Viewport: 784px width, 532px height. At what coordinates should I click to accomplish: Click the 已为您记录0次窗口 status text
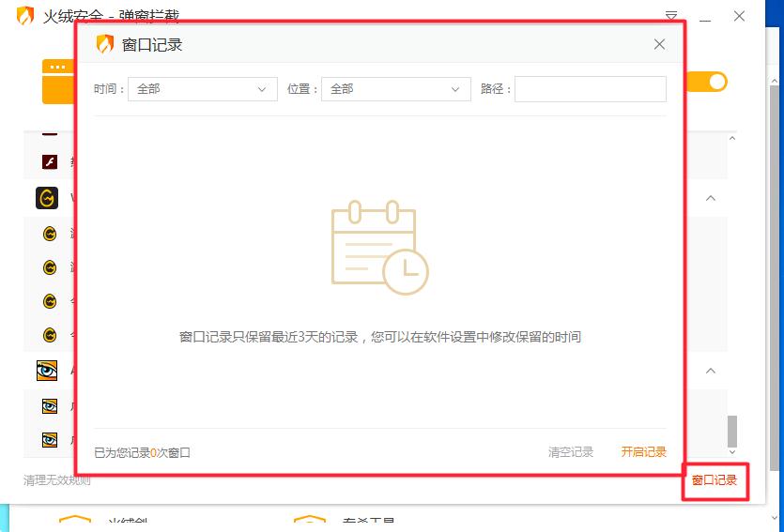click(142, 452)
